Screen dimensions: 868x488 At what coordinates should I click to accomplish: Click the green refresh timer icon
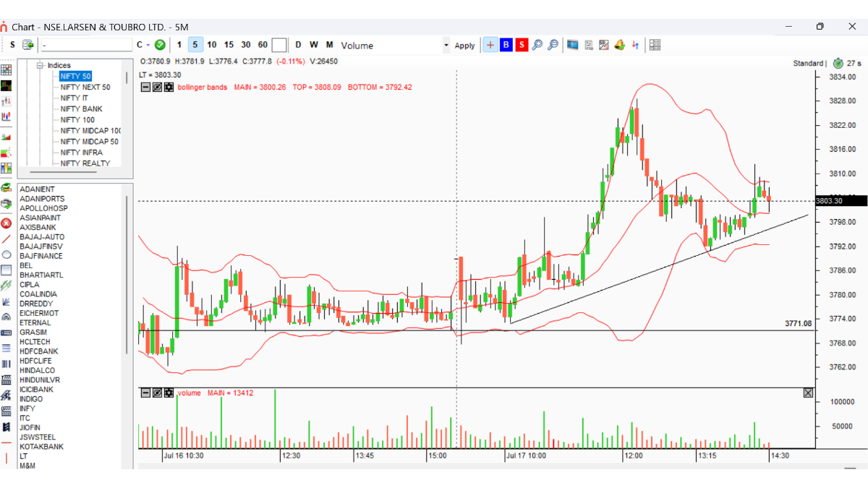(x=838, y=64)
